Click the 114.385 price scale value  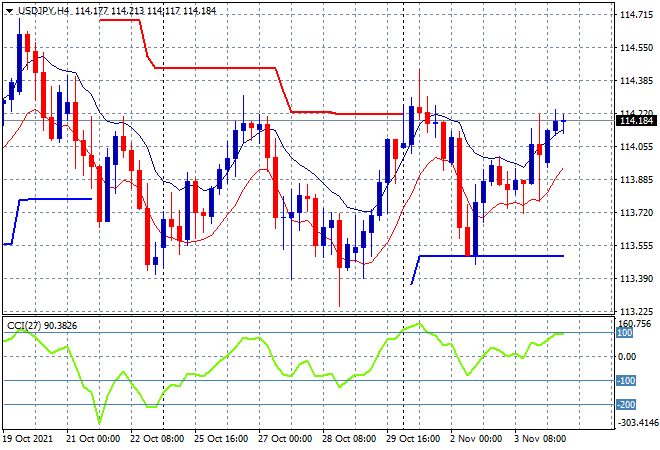click(x=636, y=80)
